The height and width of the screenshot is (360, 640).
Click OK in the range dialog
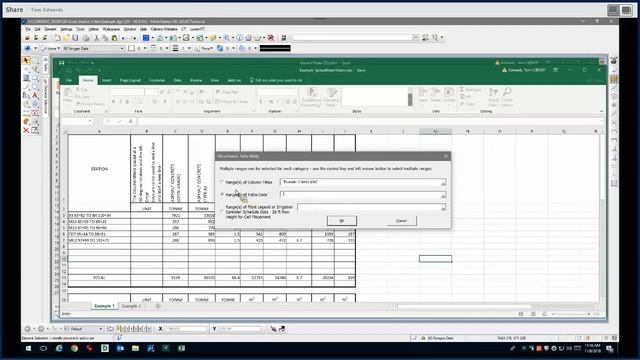pos(342,221)
